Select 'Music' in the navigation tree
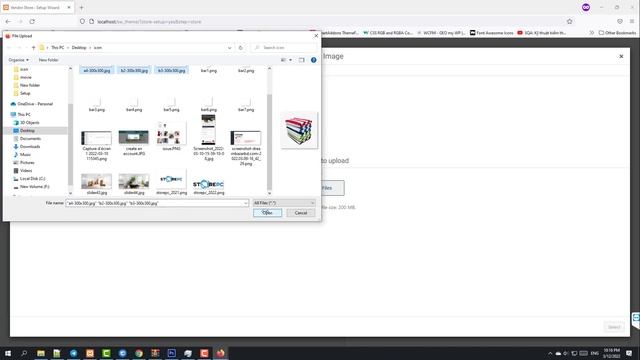The height and width of the screenshot is (360, 640). pyautogui.click(x=25, y=155)
